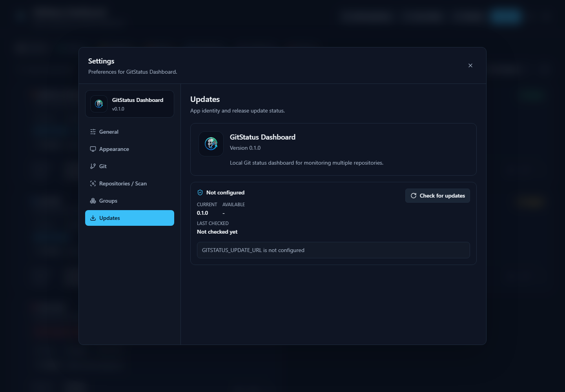The width and height of the screenshot is (565, 392).
Task: Click the GitStatus logo in sidebar card
Action: click(99, 104)
